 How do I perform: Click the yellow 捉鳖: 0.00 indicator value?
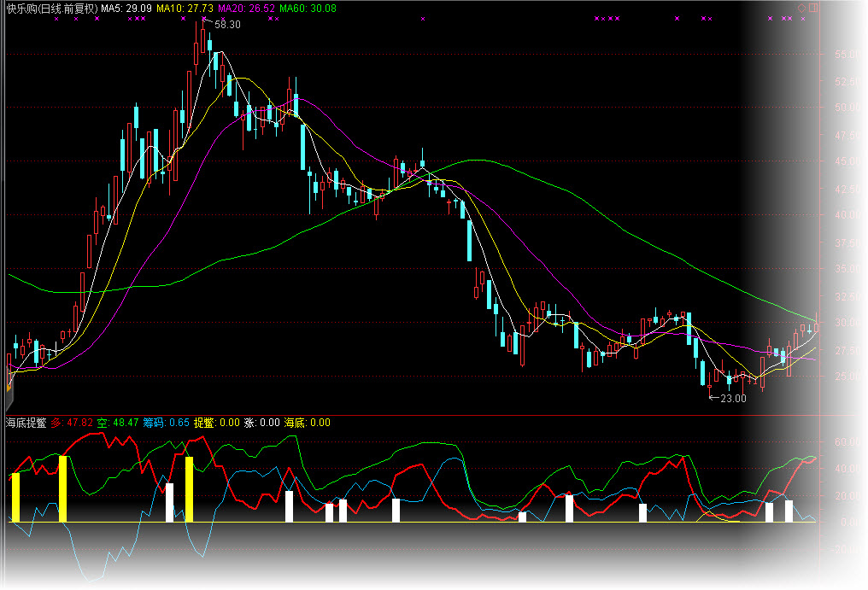coord(216,423)
